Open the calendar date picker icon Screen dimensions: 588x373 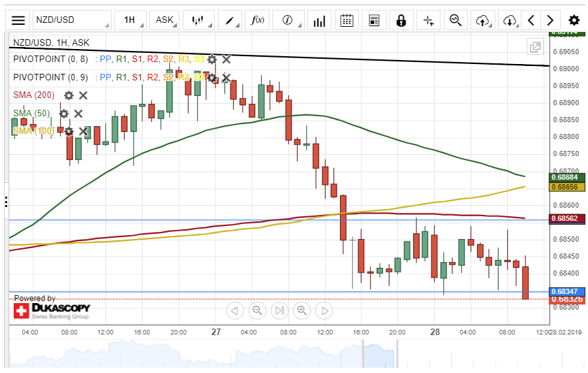(347, 20)
